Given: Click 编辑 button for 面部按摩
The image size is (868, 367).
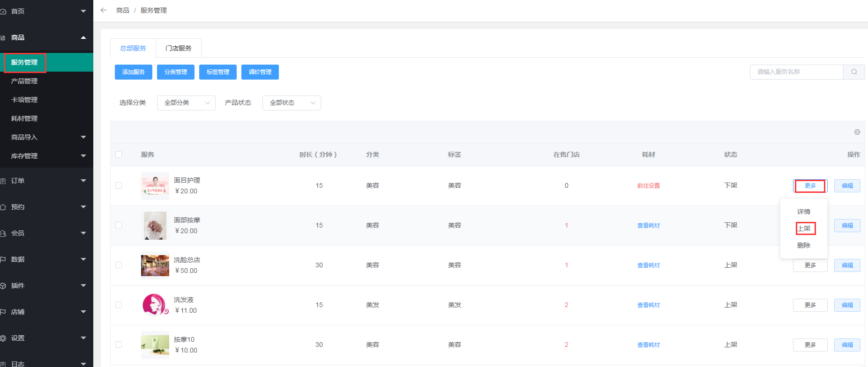Looking at the screenshot, I should (847, 226).
